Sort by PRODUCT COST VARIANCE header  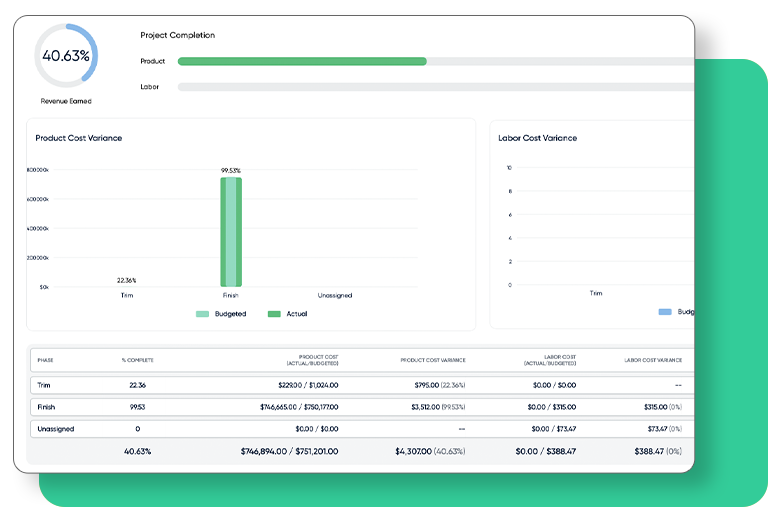433,360
